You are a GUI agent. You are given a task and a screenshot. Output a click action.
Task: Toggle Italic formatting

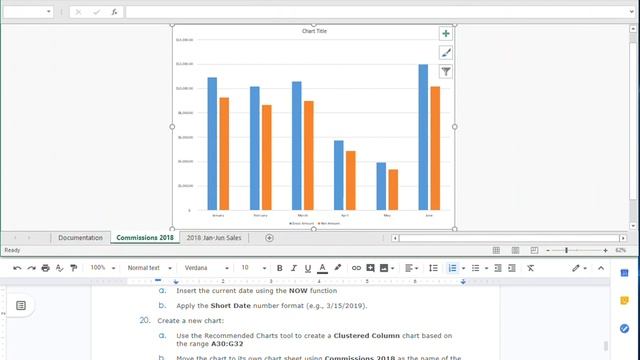coord(294,268)
